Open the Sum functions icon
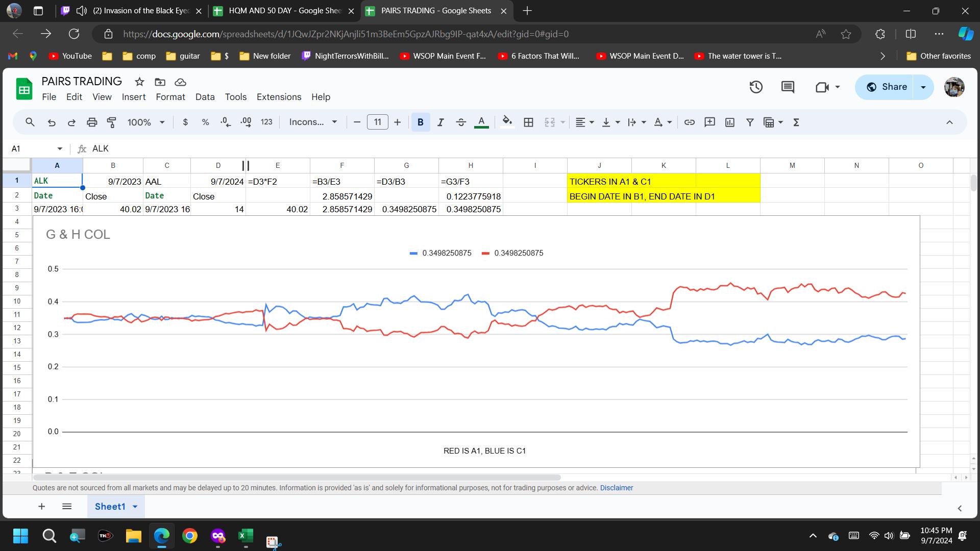The height and width of the screenshot is (551, 980). (x=796, y=122)
